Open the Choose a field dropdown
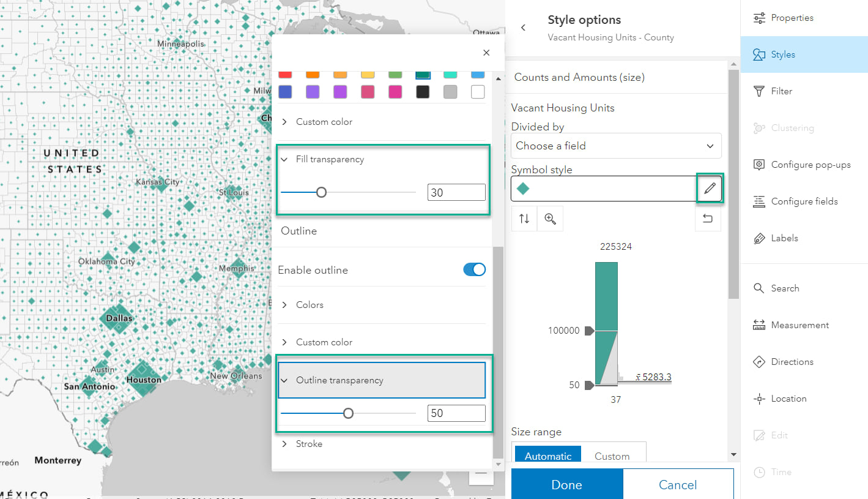868x499 pixels. coord(616,146)
